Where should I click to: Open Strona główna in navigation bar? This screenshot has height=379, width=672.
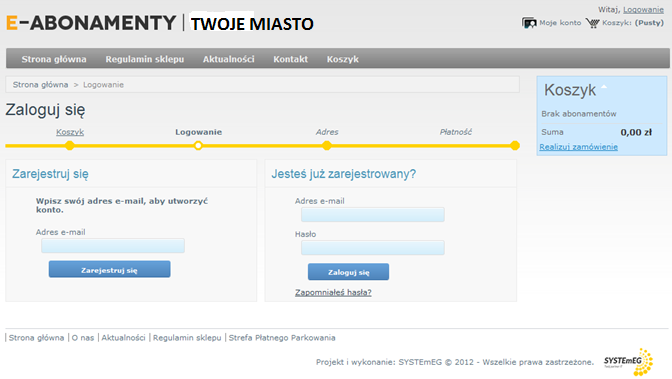coord(54,59)
